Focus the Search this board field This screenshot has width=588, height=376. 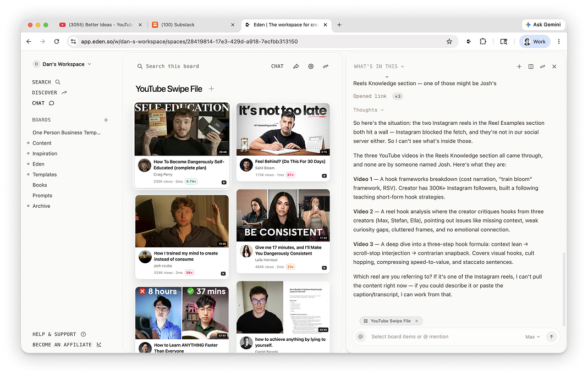pyautogui.click(x=173, y=67)
